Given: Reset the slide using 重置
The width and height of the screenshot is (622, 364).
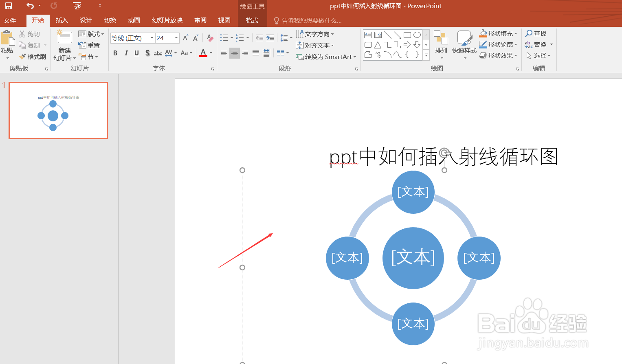Looking at the screenshot, I should click(x=89, y=45).
